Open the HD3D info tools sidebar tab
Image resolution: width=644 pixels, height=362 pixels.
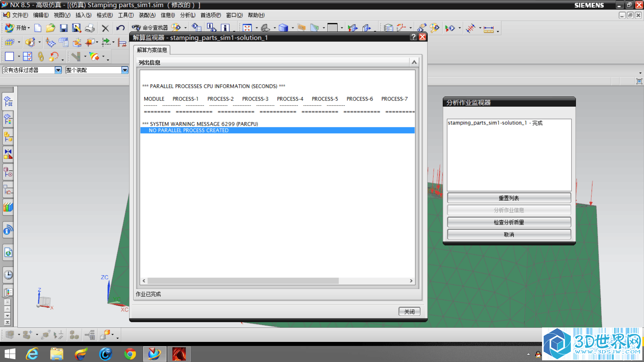[8, 230]
